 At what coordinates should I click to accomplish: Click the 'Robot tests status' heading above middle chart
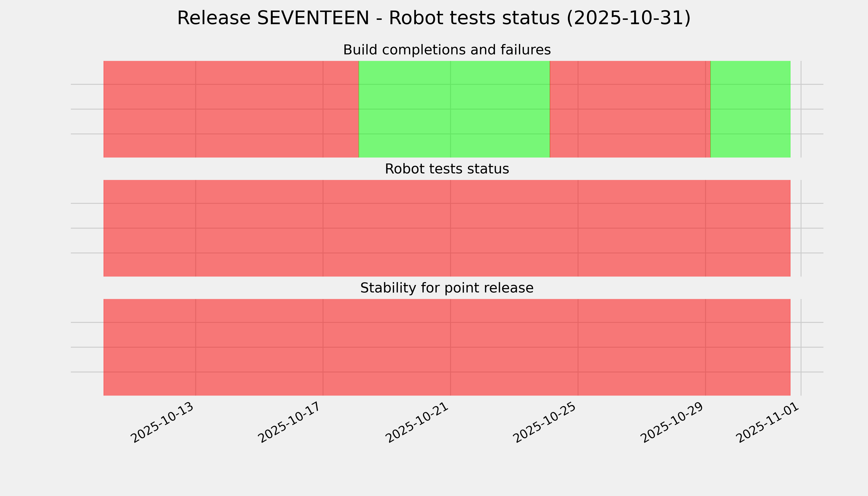click(447, 169)
